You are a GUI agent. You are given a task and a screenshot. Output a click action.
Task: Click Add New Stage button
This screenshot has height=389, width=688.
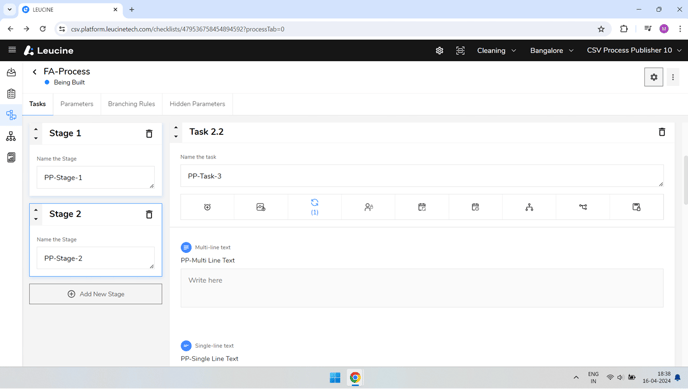tap(96, 294)
